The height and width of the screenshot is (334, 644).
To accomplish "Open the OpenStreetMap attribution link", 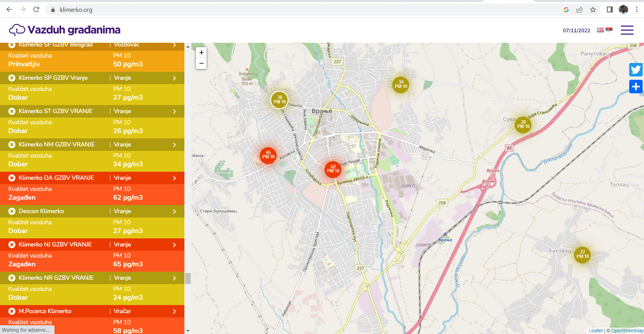I will [628, 331].
